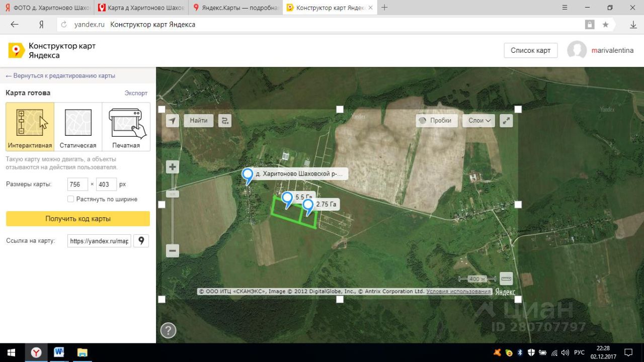This screenshot has height=362, width=644.
Task: Select the 2.75 Га placemark pin
Action: coord(307,207)
